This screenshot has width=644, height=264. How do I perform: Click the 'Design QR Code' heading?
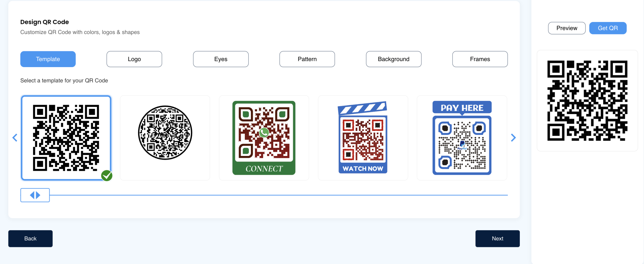click(x=45, y=22)
